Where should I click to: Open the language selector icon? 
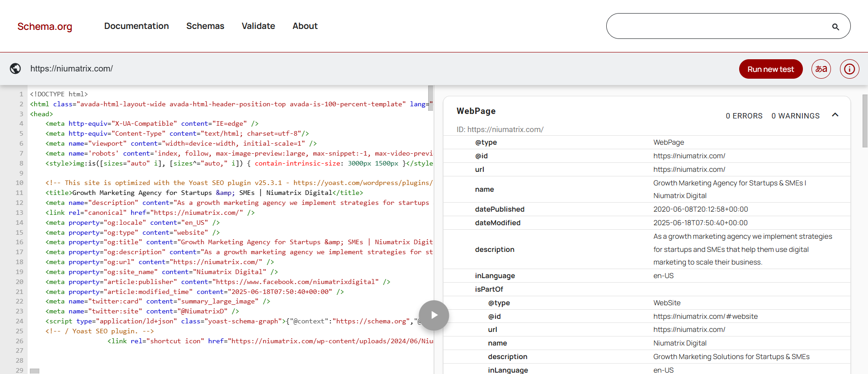coord(821,69)
